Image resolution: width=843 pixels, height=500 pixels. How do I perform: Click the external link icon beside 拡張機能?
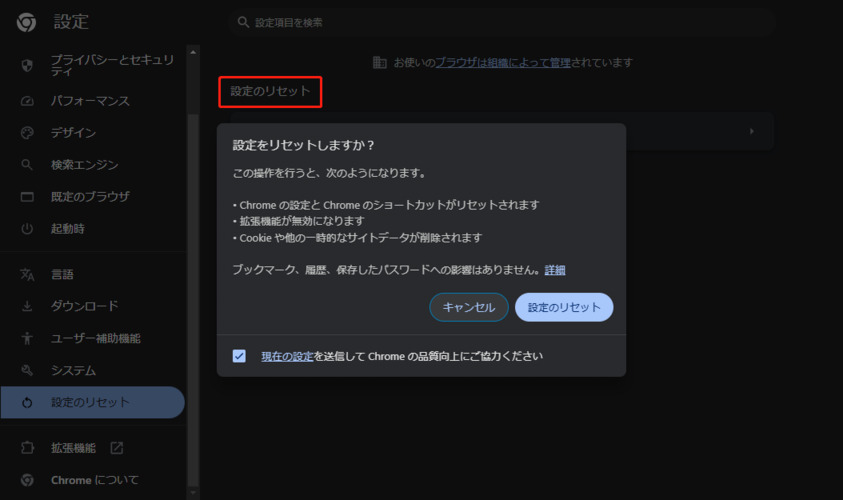tap(117, 448)
